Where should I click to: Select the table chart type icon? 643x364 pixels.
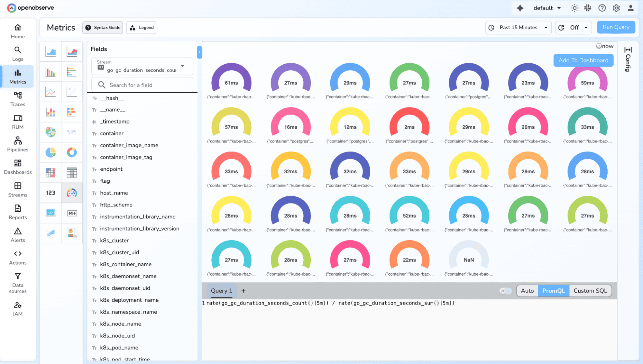[x=72, y=173]
